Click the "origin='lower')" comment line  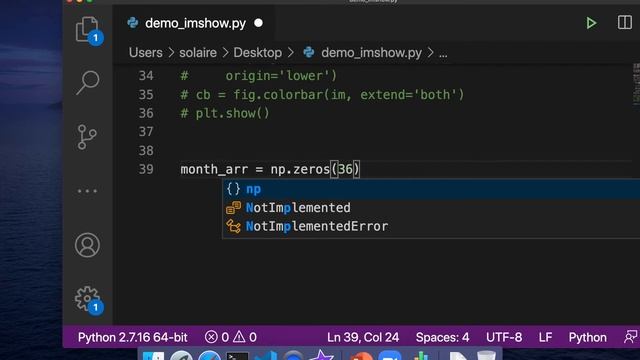click(259, 76)
